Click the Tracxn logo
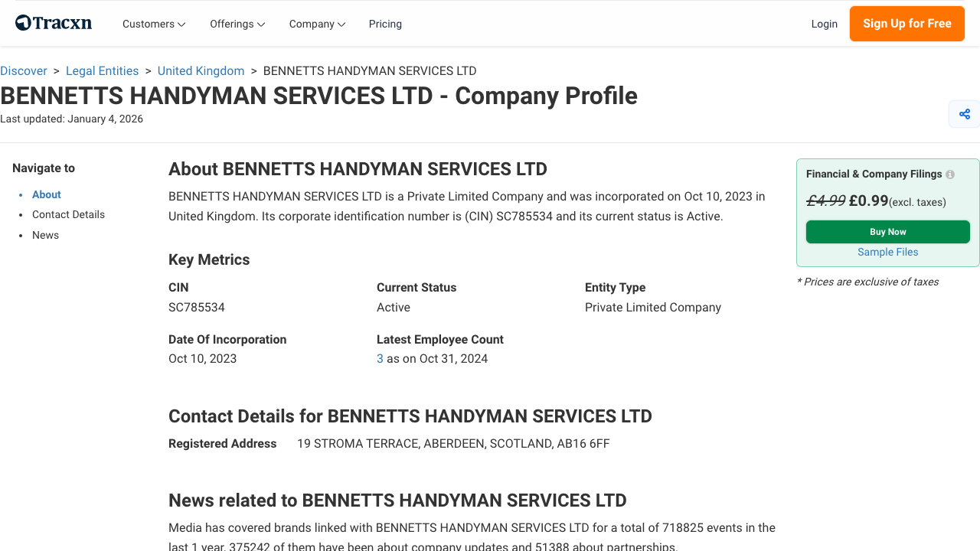Viewport: 980px width, 551px height. 53,22
